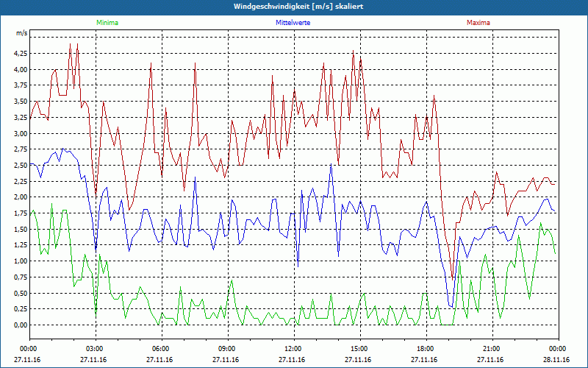Click the m/s axis unit label
The image size is (588, 368).
pyautogui.click(x=21, y=33)
